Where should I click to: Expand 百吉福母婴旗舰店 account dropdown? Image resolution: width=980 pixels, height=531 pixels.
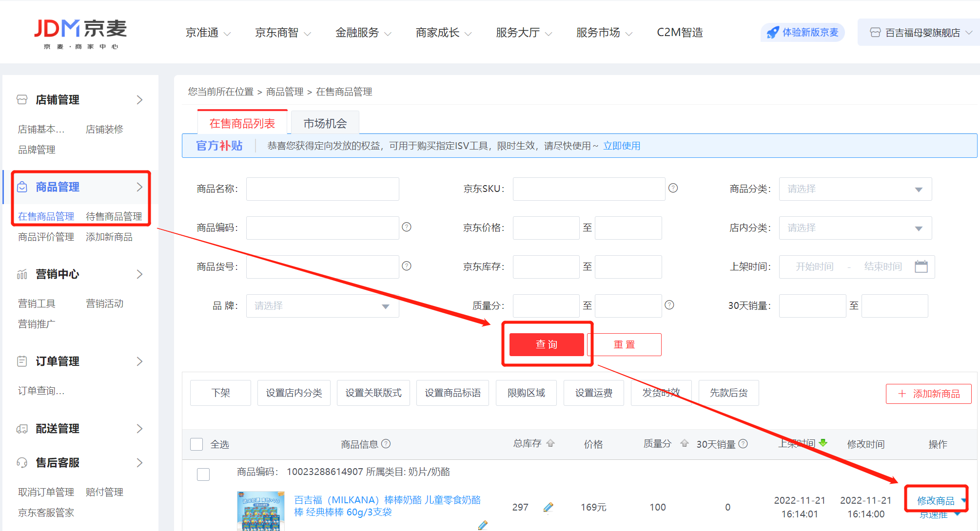click(969, 33)
